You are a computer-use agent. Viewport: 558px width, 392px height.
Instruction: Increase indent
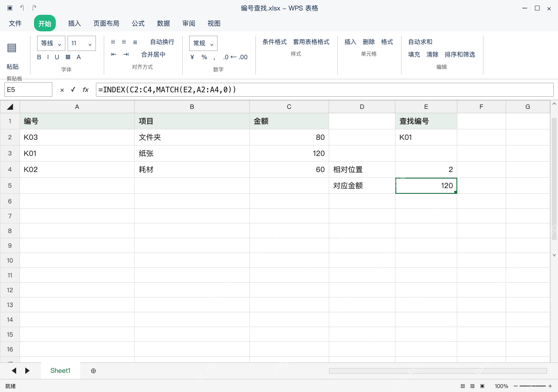click(126, 54)
